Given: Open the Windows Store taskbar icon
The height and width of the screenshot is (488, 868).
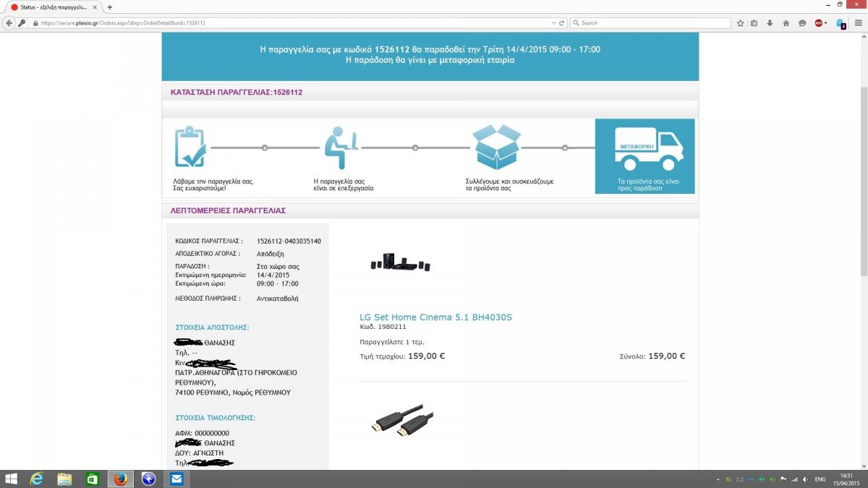Looking at the screenshot, I should (x=93, y=479).
